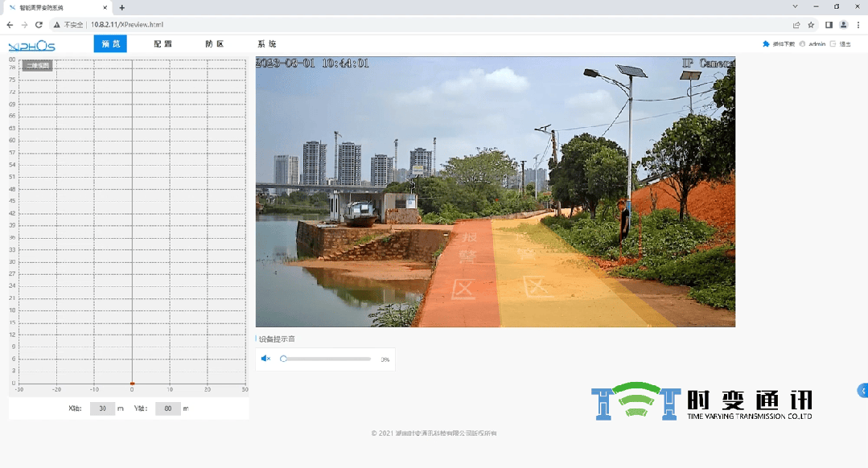This screenshot has height=468, width=868.
Task: Bookmark this page with the star icon
Action: [x=811, y=25]
